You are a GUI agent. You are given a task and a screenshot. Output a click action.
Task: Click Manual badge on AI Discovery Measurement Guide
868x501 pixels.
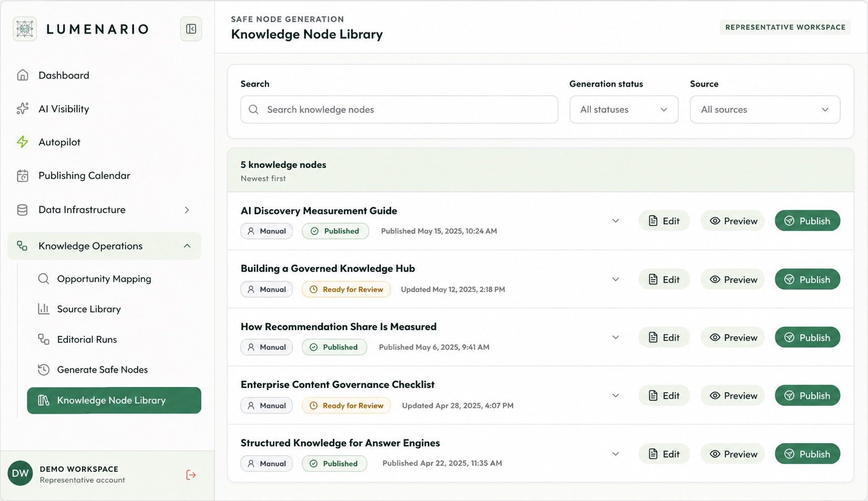point(267,231)
